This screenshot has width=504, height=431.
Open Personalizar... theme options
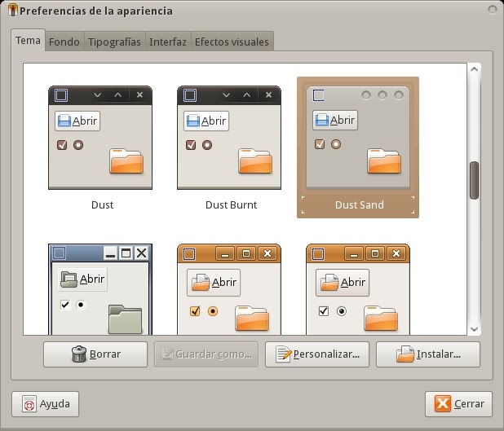point(317,354)
